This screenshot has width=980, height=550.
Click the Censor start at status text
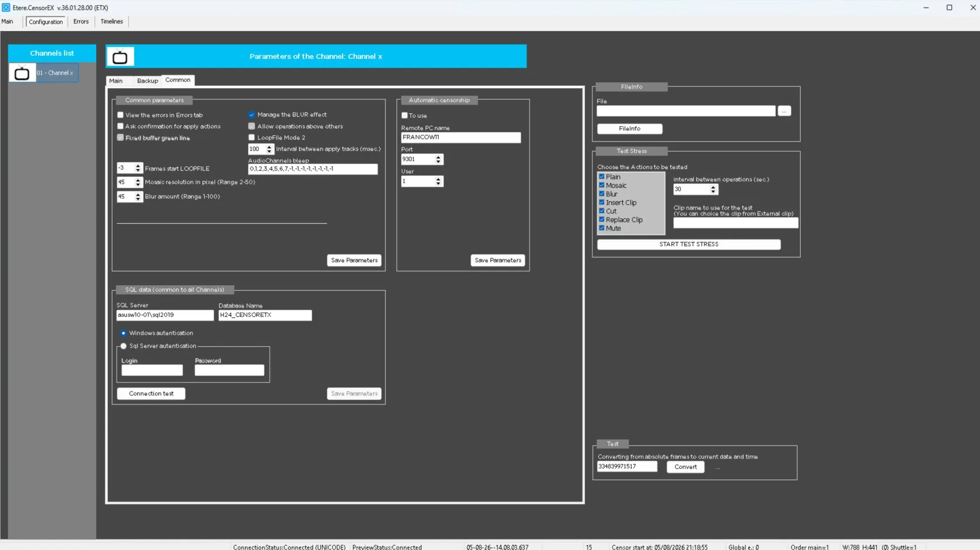pyautogui.click(x=660, y=547)
